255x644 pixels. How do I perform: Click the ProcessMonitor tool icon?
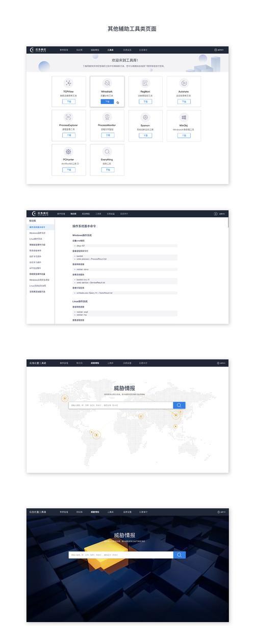107,117
